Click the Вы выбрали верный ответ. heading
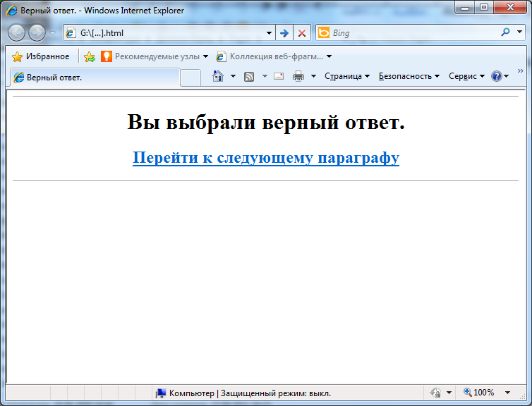Screen dimensions: 532x406 click(266, 122)
